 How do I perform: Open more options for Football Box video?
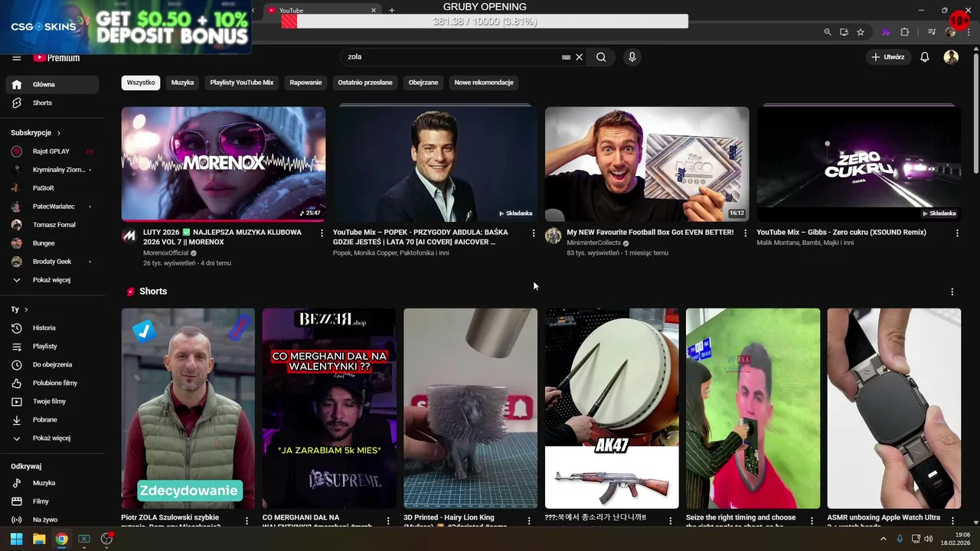pos(745,233)
